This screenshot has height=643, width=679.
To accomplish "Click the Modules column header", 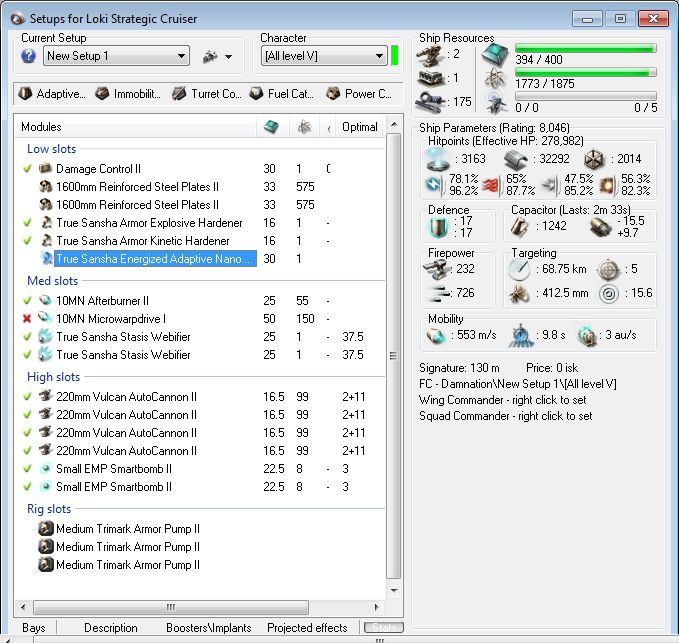I will click(136, 127).
